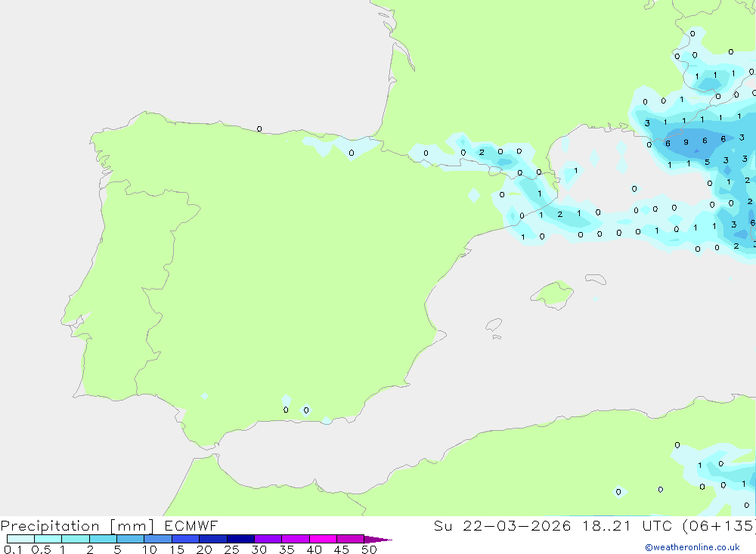Click the 45–50 mm legend swatch
The width and height of the screenshot is (756, 554).
[x=350, y=539]
